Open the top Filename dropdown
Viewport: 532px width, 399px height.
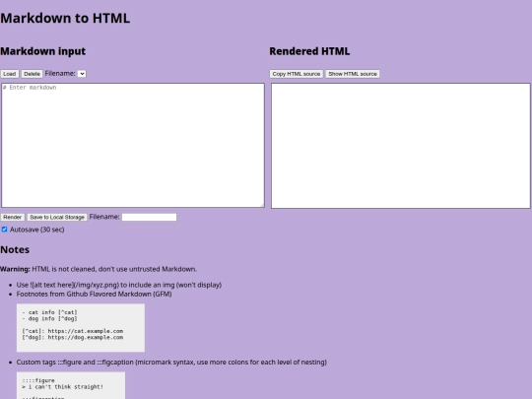point(82,74)
